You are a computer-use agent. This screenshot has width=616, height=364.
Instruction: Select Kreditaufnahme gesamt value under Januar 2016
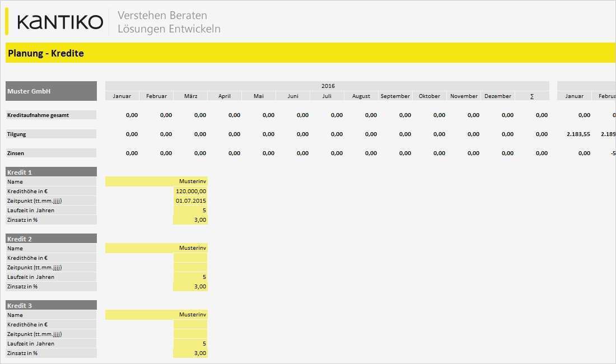point(132,115)
